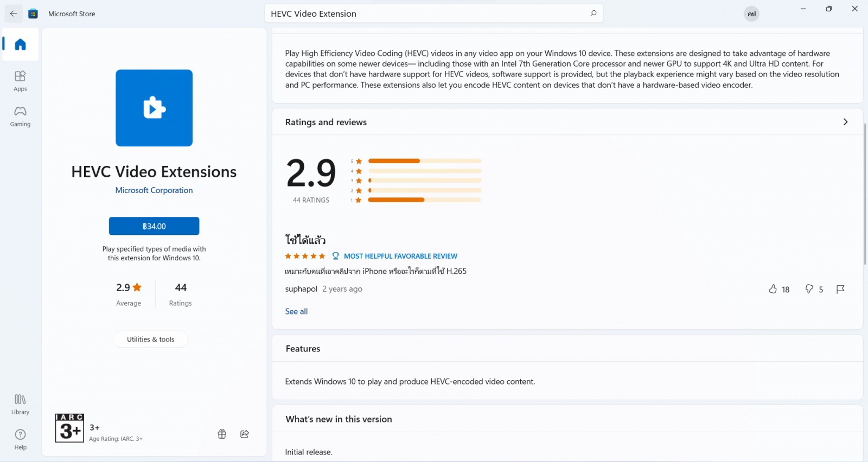Click the share icon for this app

(x=245, y=434)
